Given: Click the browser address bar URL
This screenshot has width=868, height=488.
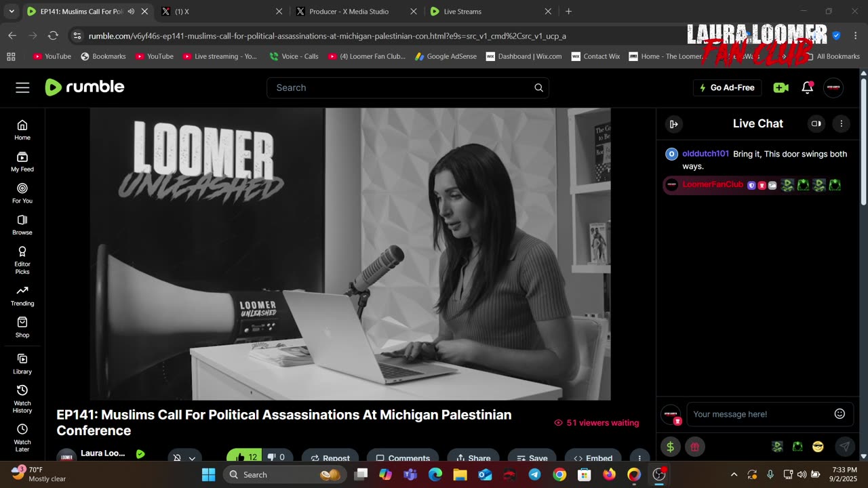Looking at the screenshot, I should 328,36.
